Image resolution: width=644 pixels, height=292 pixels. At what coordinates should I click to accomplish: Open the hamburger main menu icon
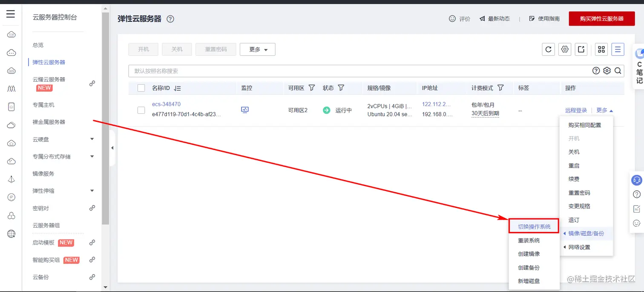pos(11,14)
